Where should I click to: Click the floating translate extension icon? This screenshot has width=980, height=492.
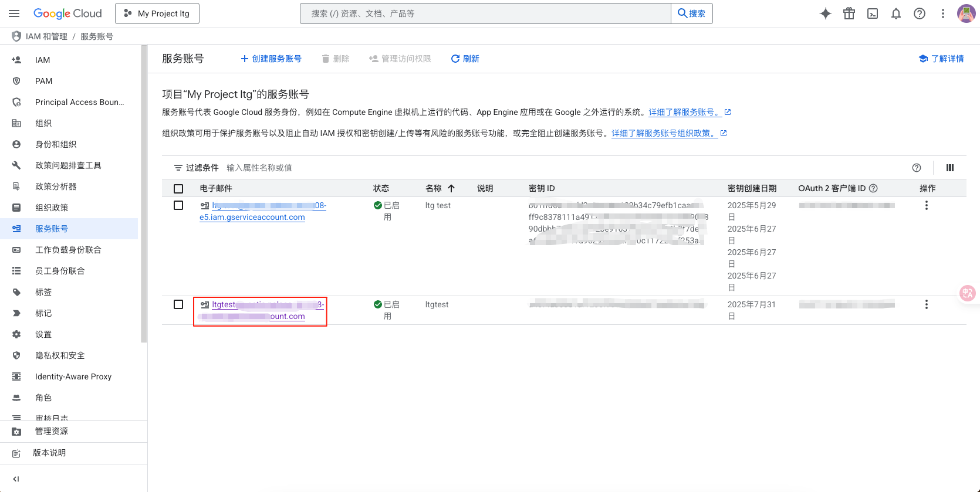pos(967,293)
